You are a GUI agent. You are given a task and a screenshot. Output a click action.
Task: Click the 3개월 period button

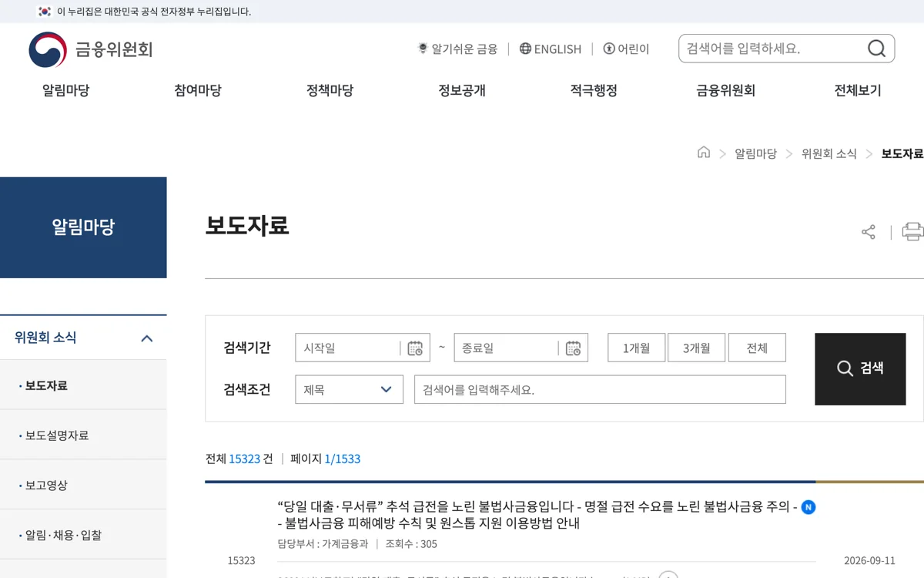tap(696, 348)
